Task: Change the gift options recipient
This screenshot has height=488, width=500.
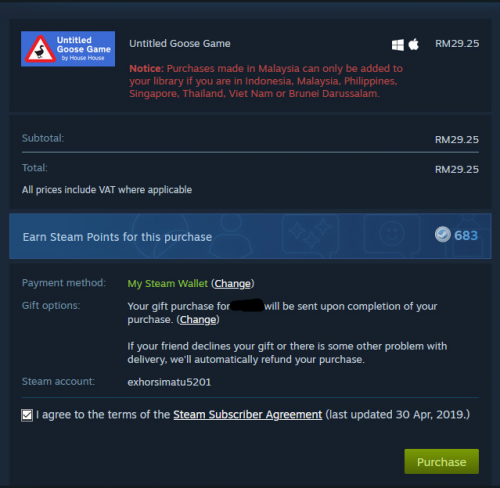Action: [198, 320]
